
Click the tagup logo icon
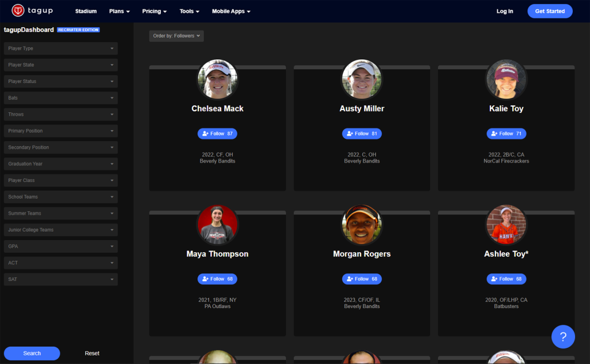[18, 11]
